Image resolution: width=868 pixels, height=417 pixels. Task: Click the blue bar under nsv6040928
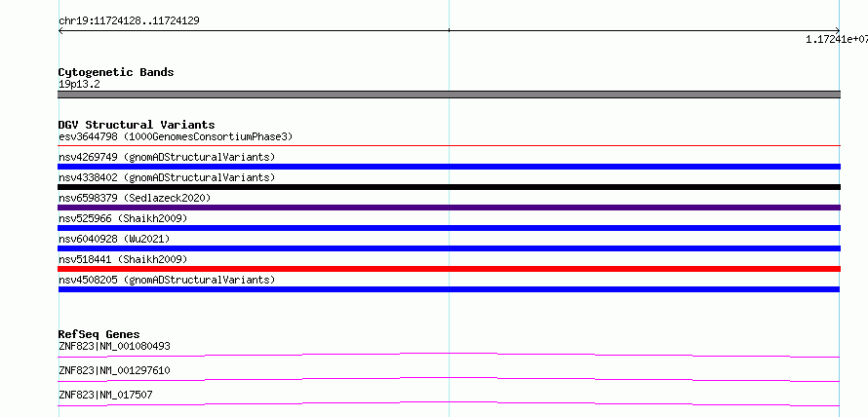[x=449, y=248]
